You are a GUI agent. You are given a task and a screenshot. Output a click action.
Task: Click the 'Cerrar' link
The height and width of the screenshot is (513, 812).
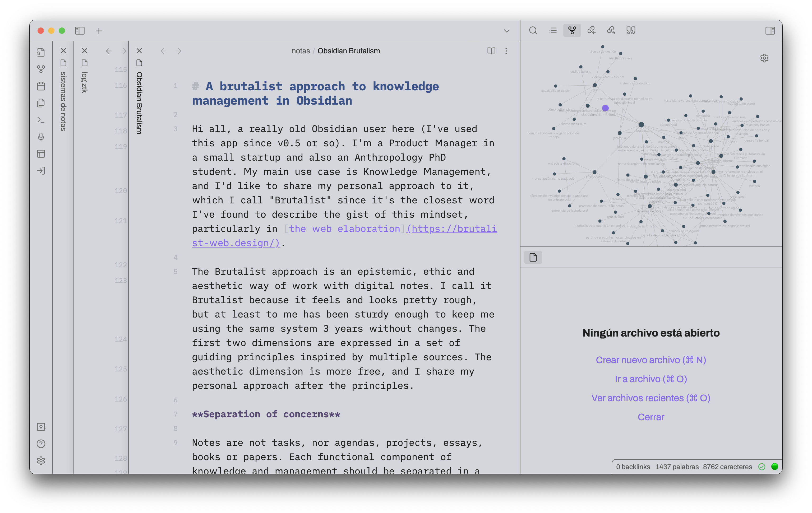(651, 417)
